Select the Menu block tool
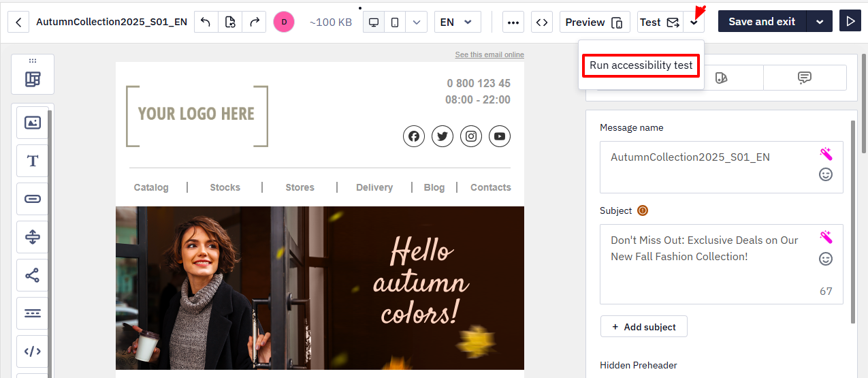Viewport: 868px width, 378px height. (x=33, y=313)
